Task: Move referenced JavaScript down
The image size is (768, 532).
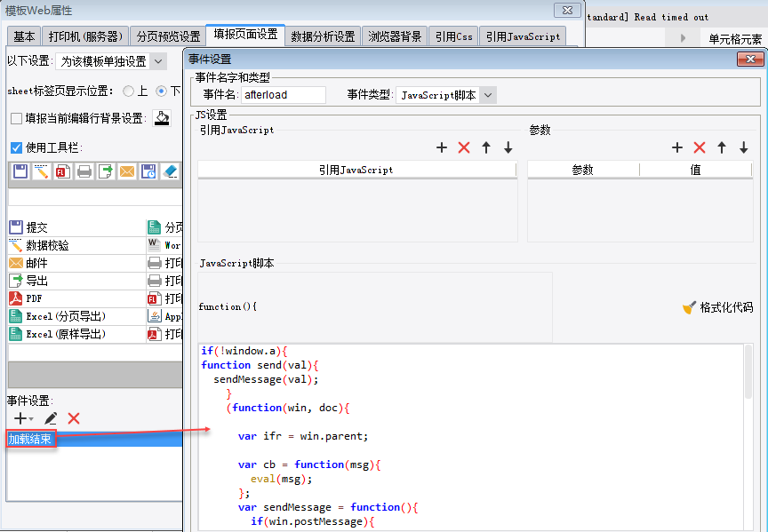Action: [508, 147]
